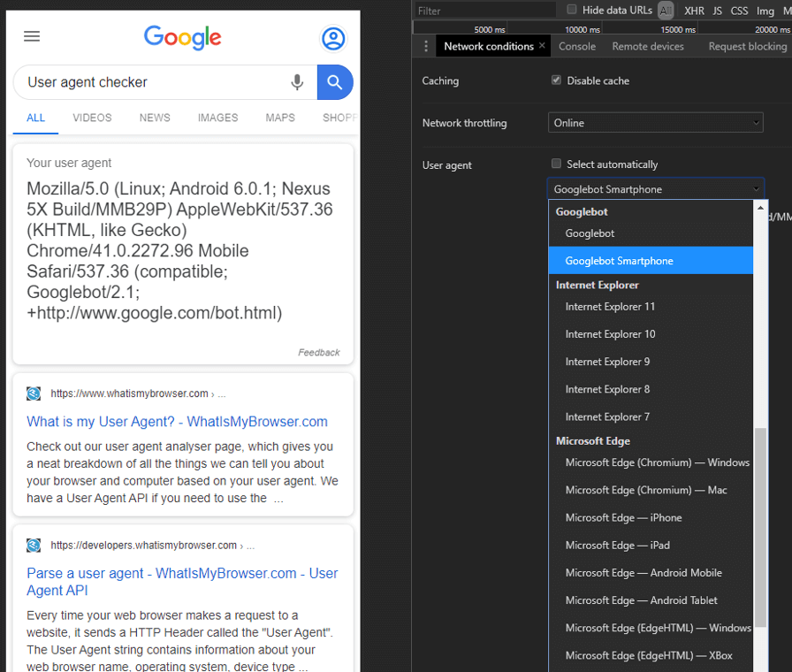Switch to the NEWS search tab
Image resolution: width=792 pixels, height=672 pixels.
pyautogui.click(x=155, y=118)
